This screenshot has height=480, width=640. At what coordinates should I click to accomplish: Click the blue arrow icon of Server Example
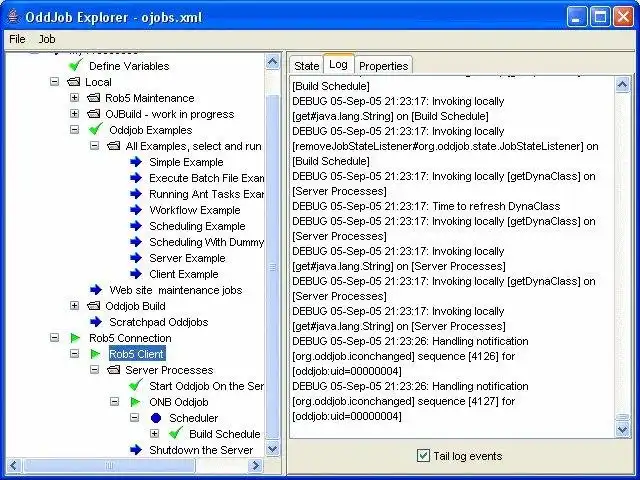point(136,258)
